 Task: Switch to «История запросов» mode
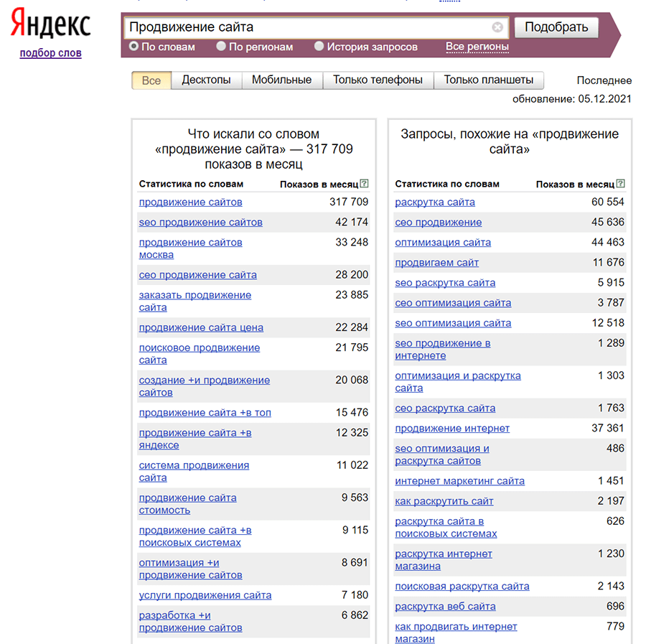click(x=317, y=46)
